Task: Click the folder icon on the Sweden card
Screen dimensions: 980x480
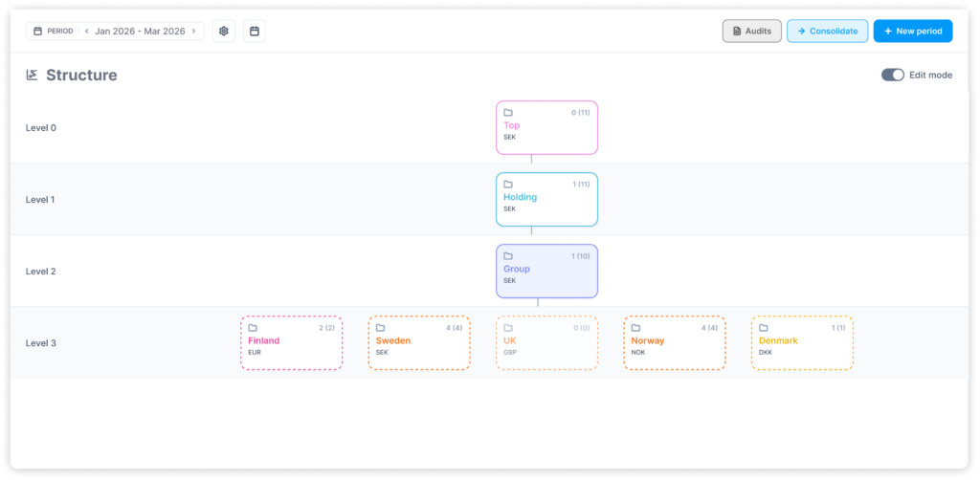Action: (380, 328)
